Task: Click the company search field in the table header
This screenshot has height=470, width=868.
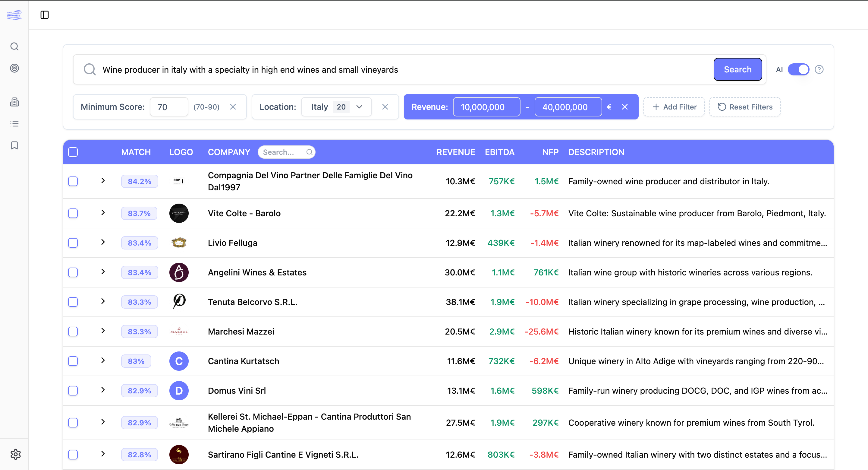Action: coord(286,152)
